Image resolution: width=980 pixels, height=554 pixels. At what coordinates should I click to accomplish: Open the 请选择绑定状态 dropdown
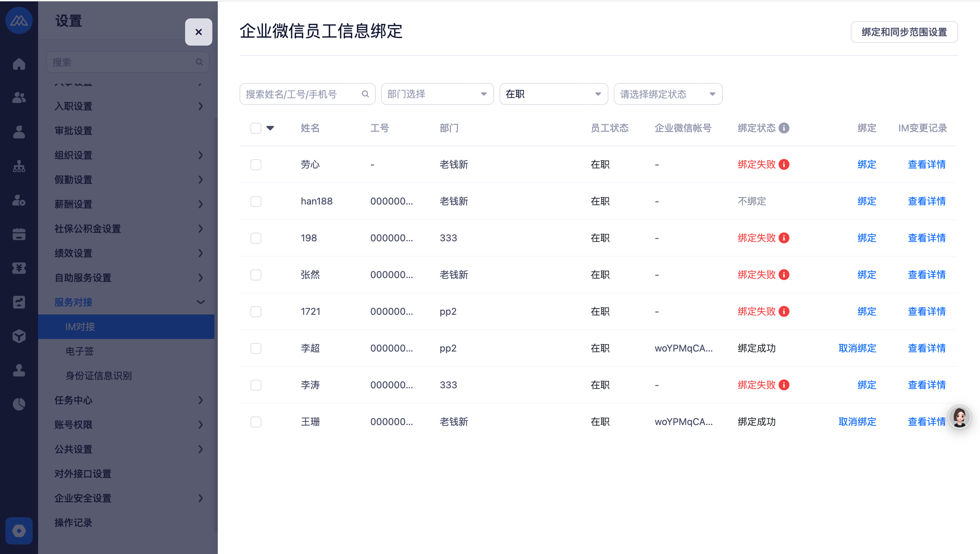click(668, 94)
